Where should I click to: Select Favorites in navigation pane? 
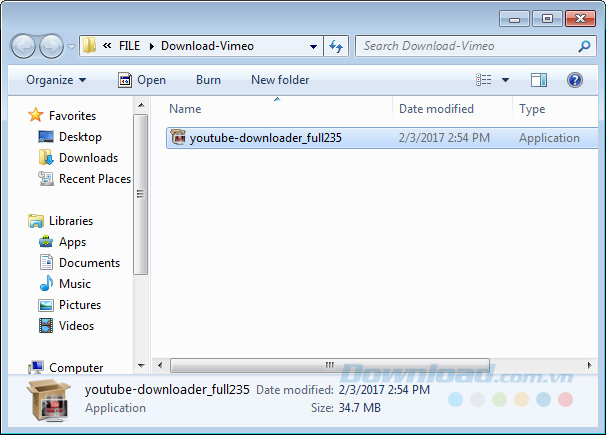tap(72, 116)
